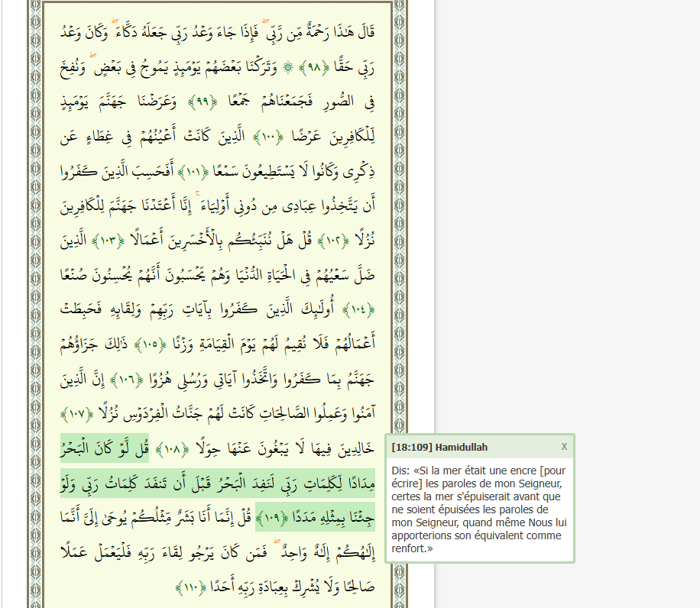
Task: Click the first line beginning قَالَ هَٰذَا رَحْمَةٌ
Action: pos(217,31)
